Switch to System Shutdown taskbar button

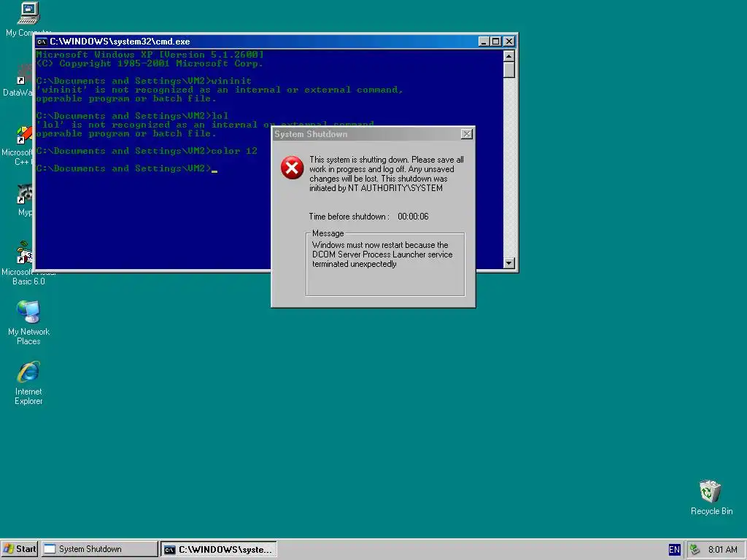click(99, 549)
